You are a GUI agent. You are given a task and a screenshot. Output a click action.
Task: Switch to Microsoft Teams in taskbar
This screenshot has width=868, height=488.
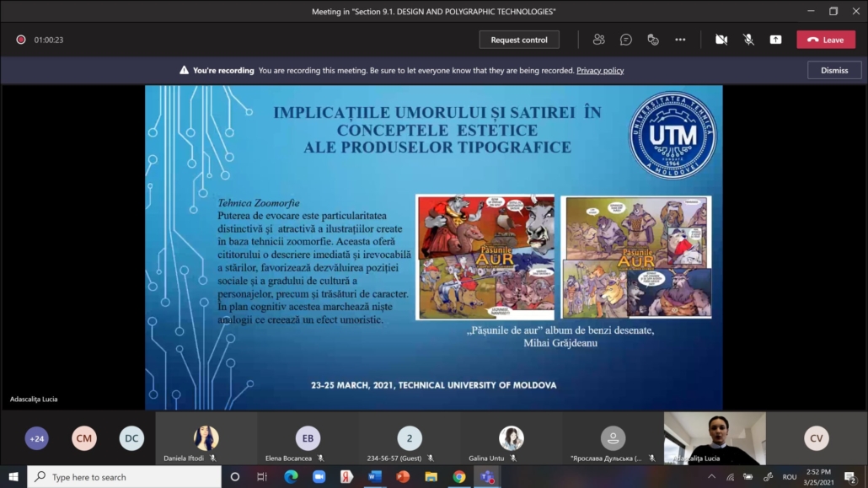487,476
